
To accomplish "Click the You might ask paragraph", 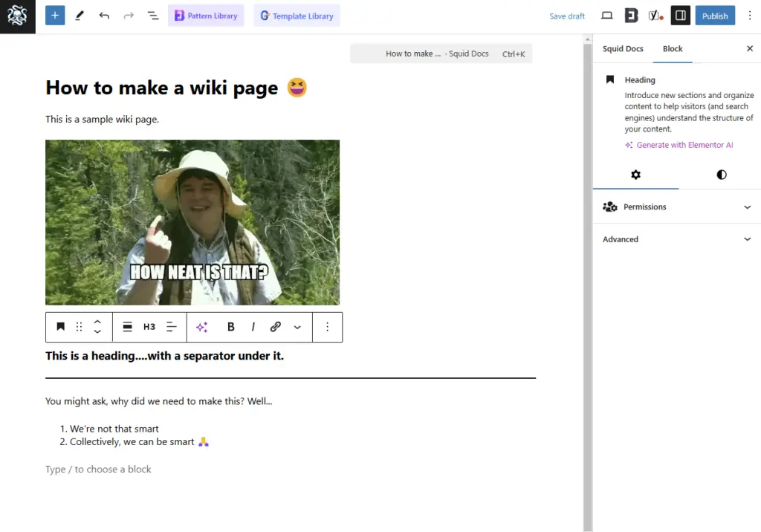I will click(159, 401).
